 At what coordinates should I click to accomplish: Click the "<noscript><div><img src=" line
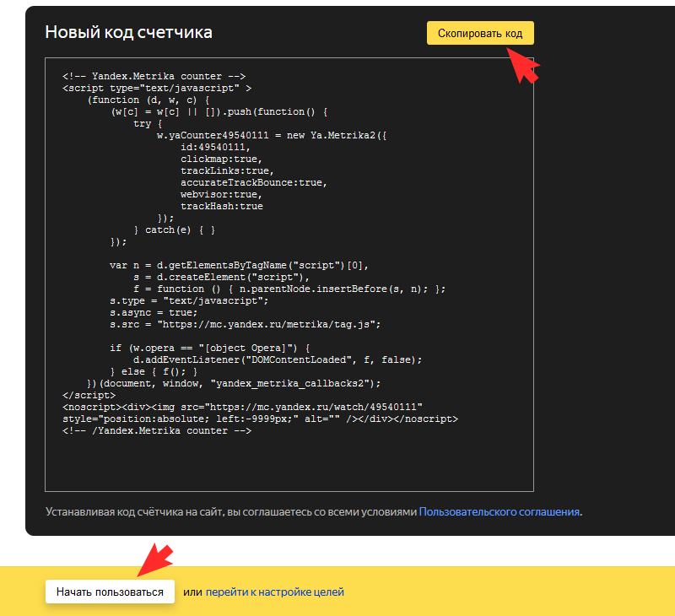click(242, 408)
